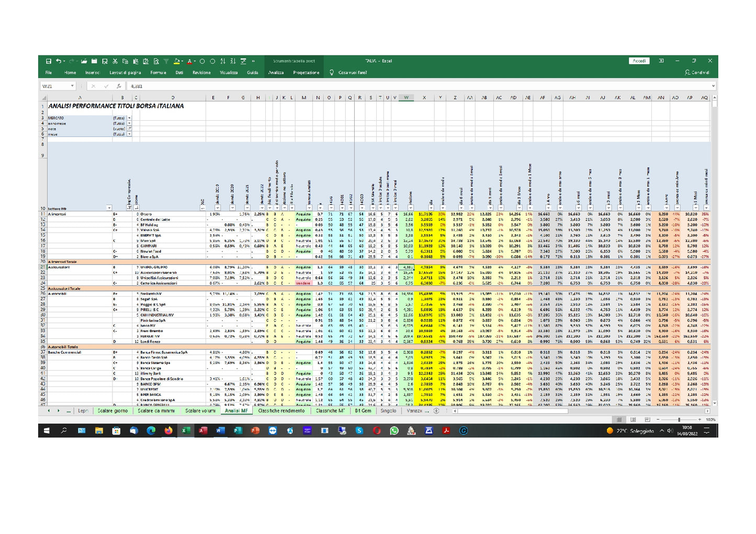Viewport: 756px width, 534px height.
Task: Click the Alimentari Totale subtotal row label
Action: point(62,262)
